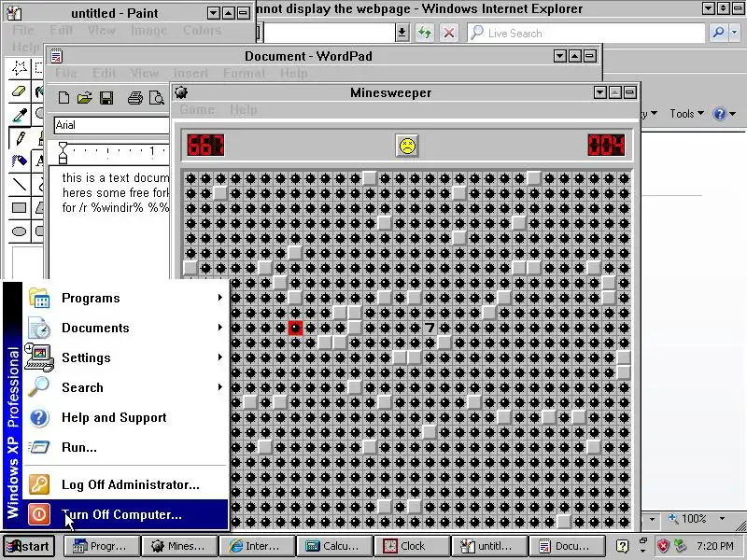
Task: Open the Paint Image menu
Action: (x=149, y=30)
